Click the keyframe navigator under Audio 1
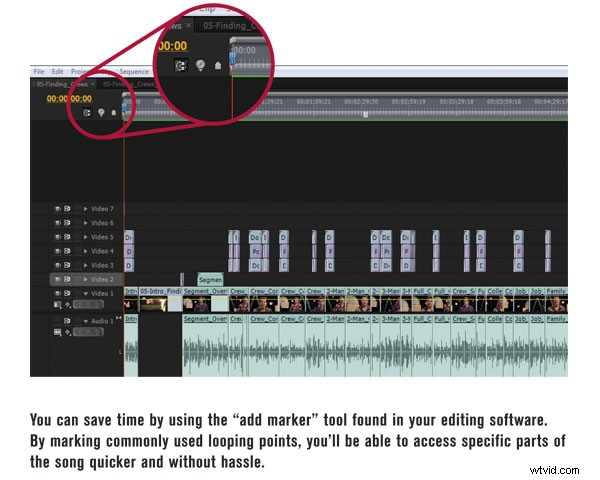Image resolution: width=600 pixels, height=480 pixels. click(x=88, y=332)
